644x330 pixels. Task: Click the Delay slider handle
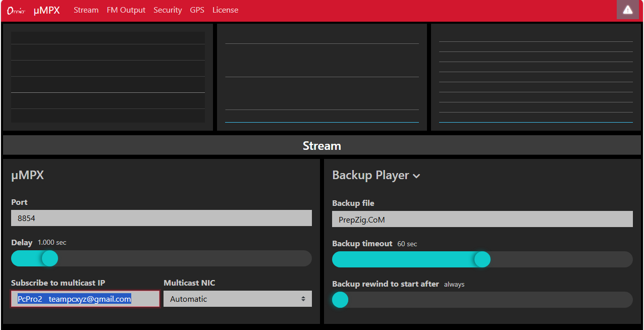[x=49, y=258]
